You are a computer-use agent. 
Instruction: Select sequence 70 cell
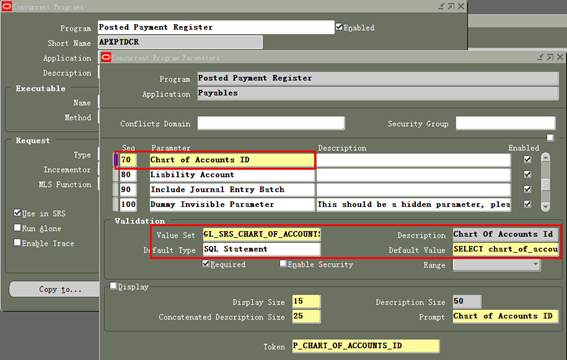(x=128, y=160)
